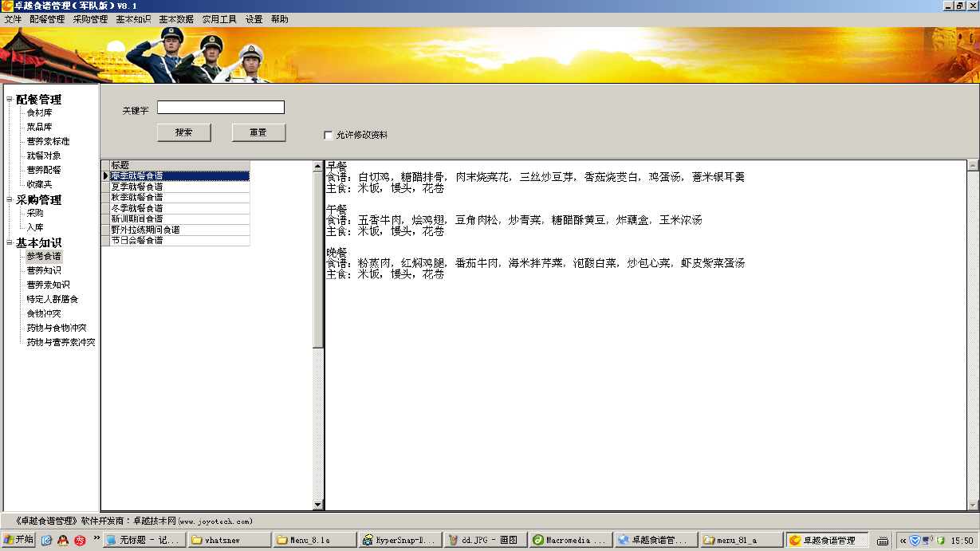Switch to the whatsnew folder taskbar button
The height and width of the screenshot is (551, 980).
(228, 540)
